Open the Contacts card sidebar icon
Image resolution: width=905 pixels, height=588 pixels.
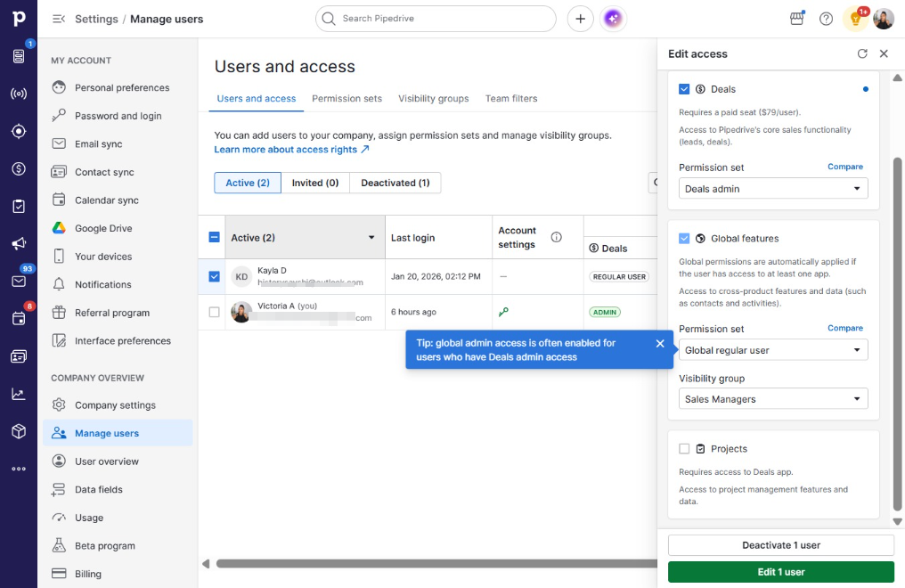click(19, 356)
